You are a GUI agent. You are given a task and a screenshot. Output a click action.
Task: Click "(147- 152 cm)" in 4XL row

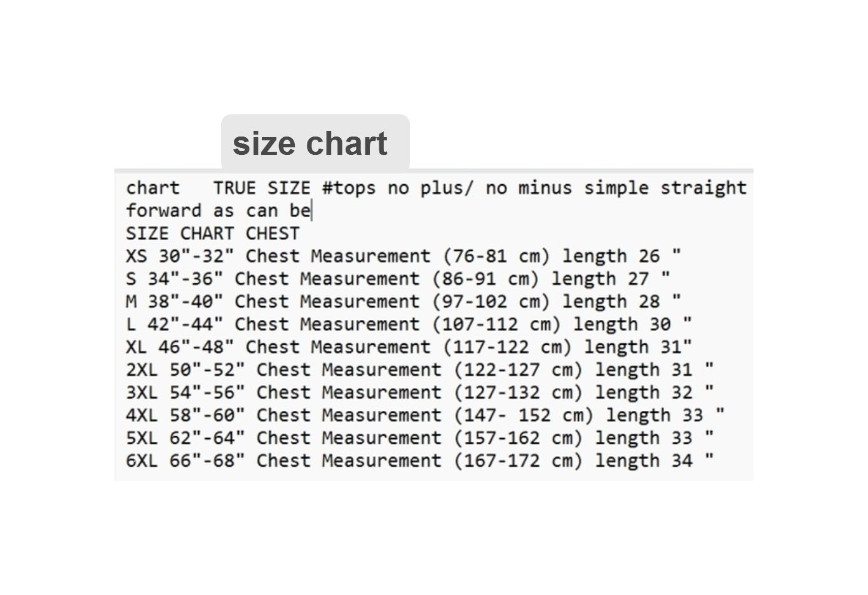(523, 415)
